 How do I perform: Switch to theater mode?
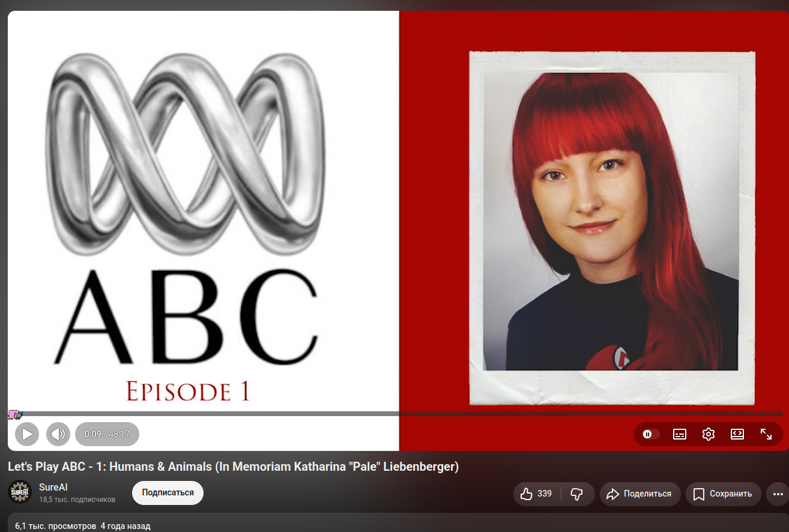737,434
